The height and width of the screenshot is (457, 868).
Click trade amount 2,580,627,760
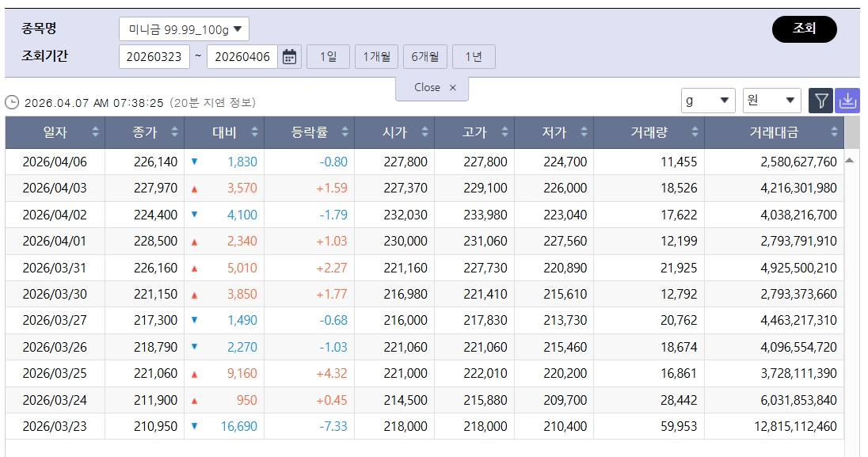click(799, 162)
